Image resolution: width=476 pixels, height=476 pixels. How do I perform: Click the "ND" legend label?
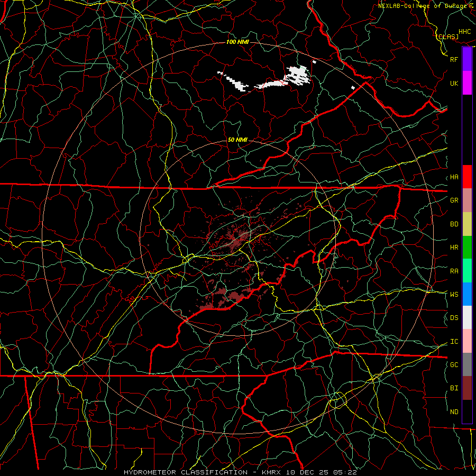(x=454, y=412)
